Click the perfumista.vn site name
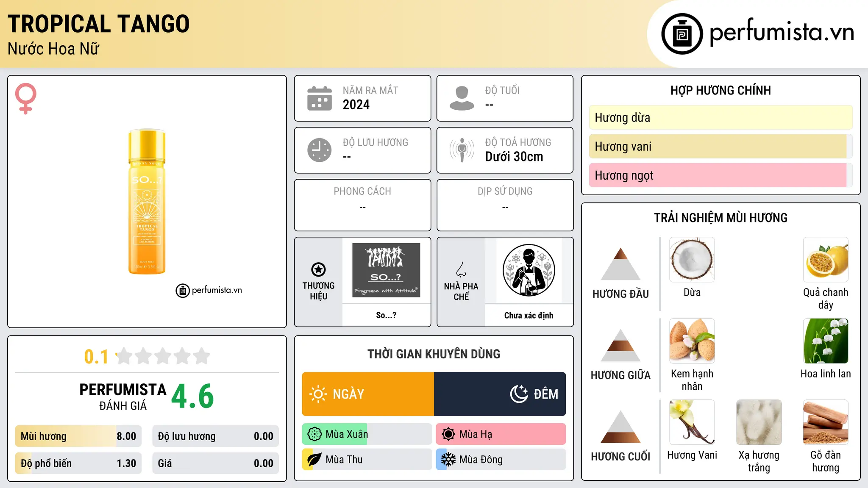 [782, 32]
